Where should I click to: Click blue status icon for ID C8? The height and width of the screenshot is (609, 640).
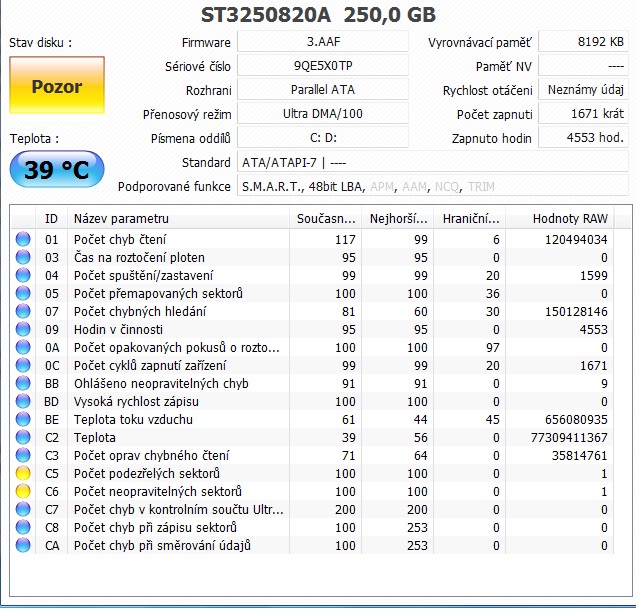pyautogui.click(x=23, y=527)
